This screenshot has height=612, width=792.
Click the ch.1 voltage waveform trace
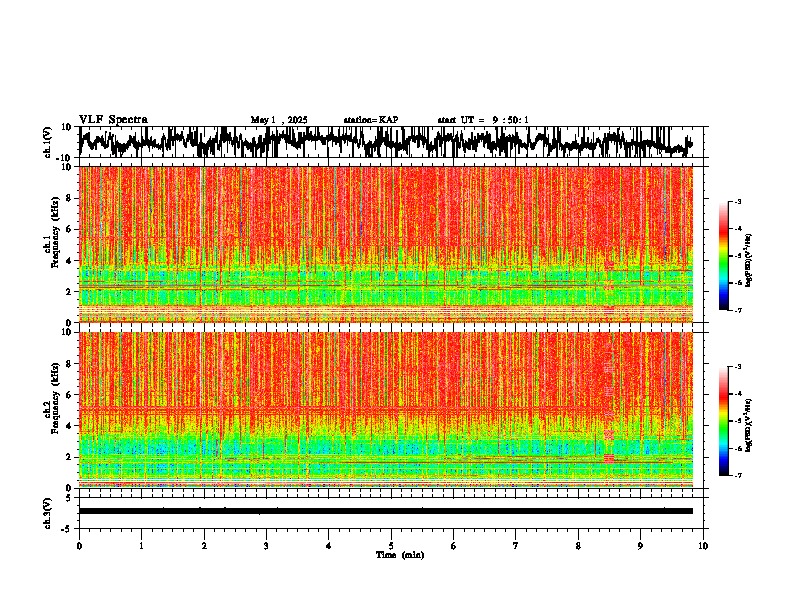click(386, 142)
